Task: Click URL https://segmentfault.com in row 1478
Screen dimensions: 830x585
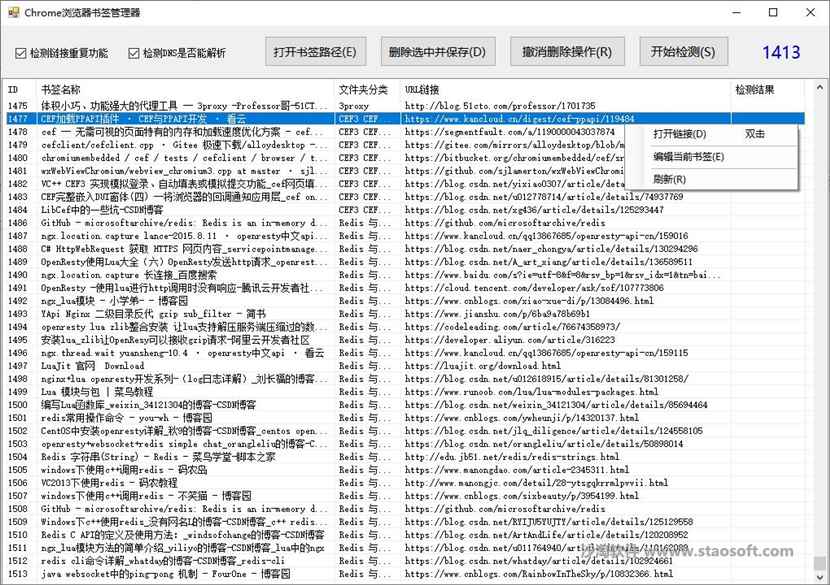Action: 510,131
